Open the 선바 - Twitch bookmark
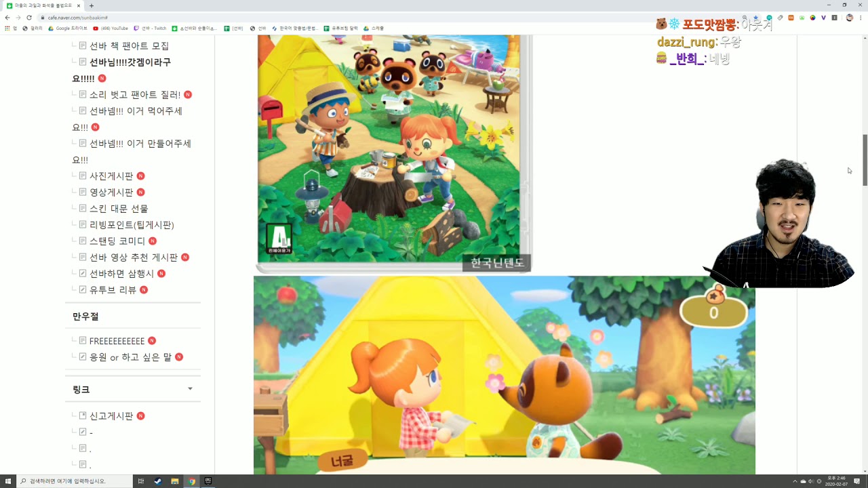 click(150, 28)
